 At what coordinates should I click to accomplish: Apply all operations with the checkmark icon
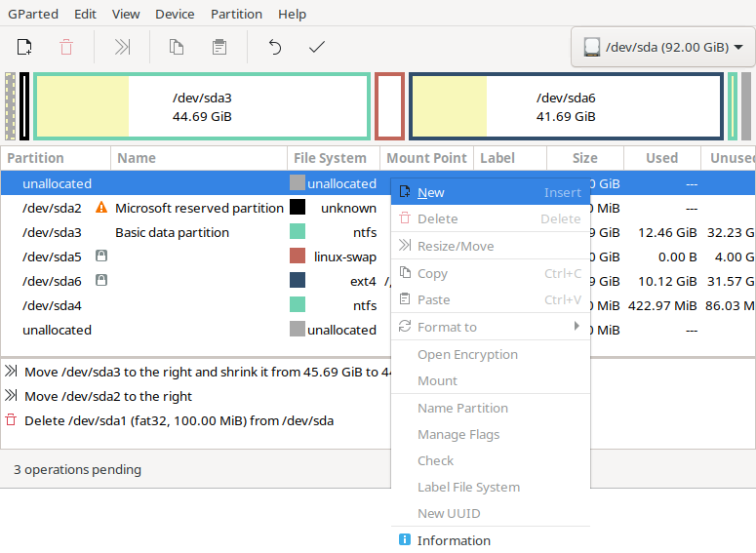(x=316, y=47)
